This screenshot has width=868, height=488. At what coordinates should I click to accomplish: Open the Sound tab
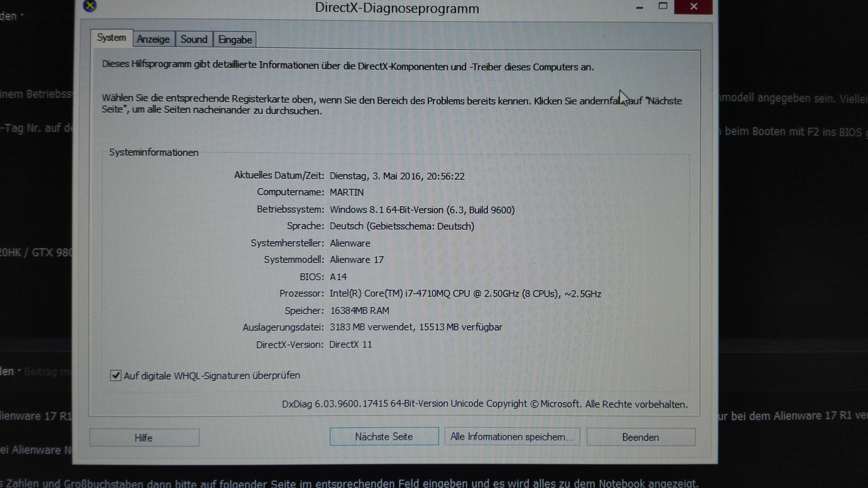click(194, 39)
